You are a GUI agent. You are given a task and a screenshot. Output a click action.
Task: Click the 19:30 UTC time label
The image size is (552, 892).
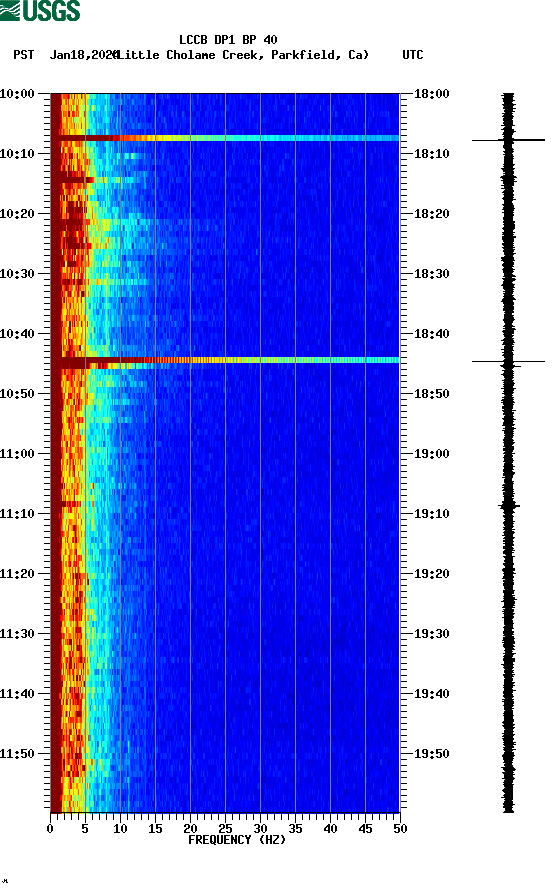pos(432,634)
